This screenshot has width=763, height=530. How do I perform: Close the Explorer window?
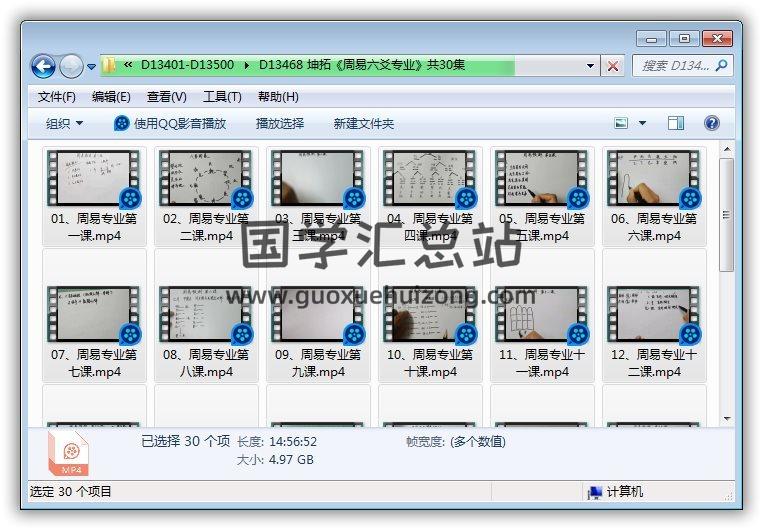coord(717,38)
